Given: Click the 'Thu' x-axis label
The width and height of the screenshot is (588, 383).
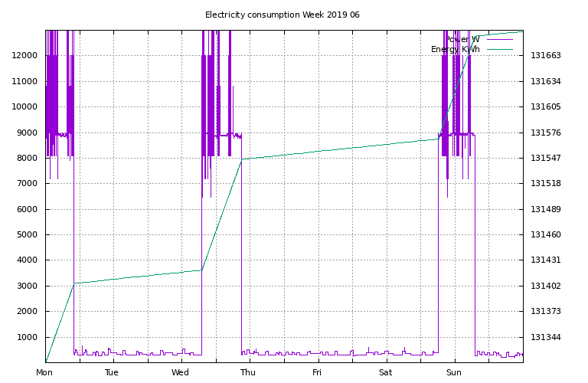Looking at the screenshot, I should (x=248, y=373).
